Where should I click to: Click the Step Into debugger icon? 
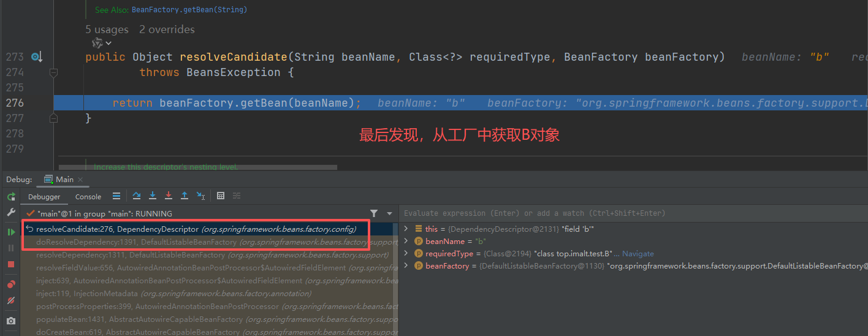(153, 196)
